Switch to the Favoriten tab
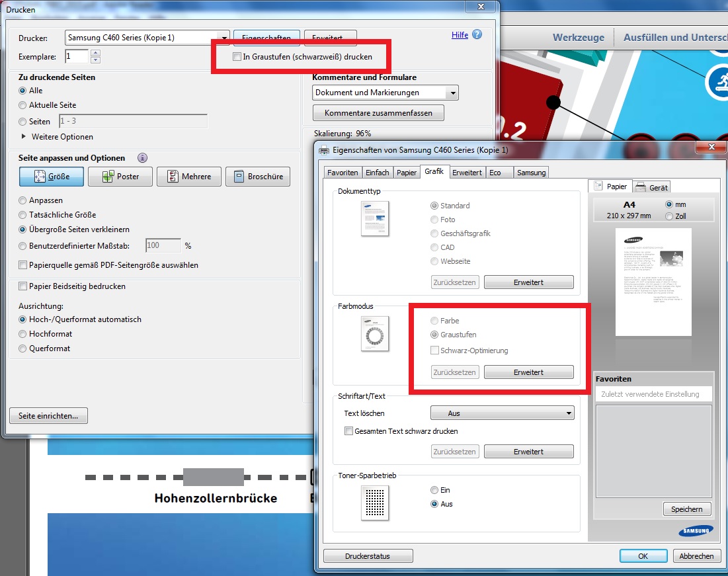Image resolution: width=728 pixels, height=576 pixels. (x=343, y=173)
